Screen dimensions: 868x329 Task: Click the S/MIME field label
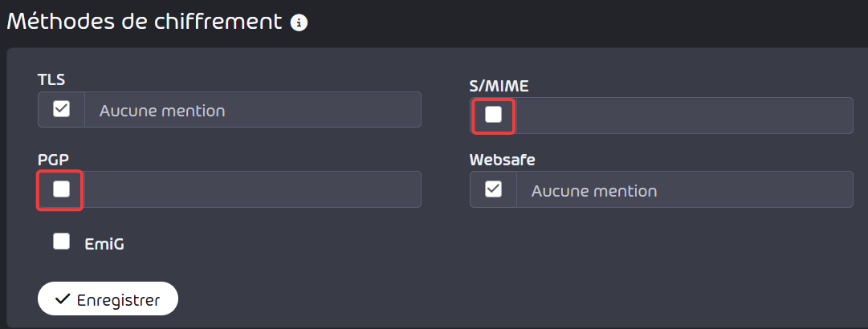pos(499,86)
